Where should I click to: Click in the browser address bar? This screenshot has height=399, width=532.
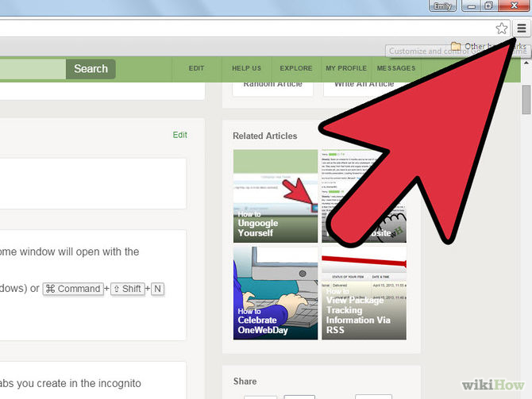click(x=238, y=29)
